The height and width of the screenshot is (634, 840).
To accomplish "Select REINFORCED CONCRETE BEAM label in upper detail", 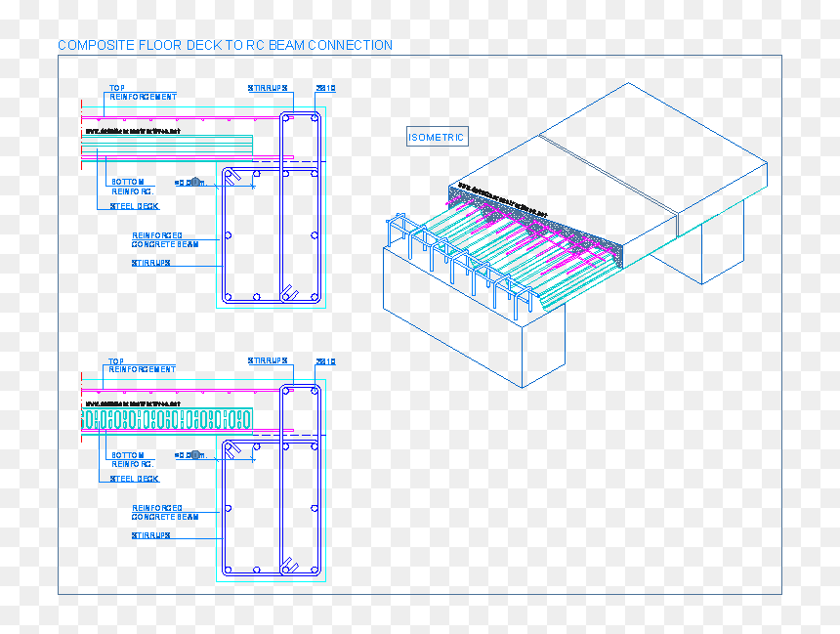I will point(165,239).
